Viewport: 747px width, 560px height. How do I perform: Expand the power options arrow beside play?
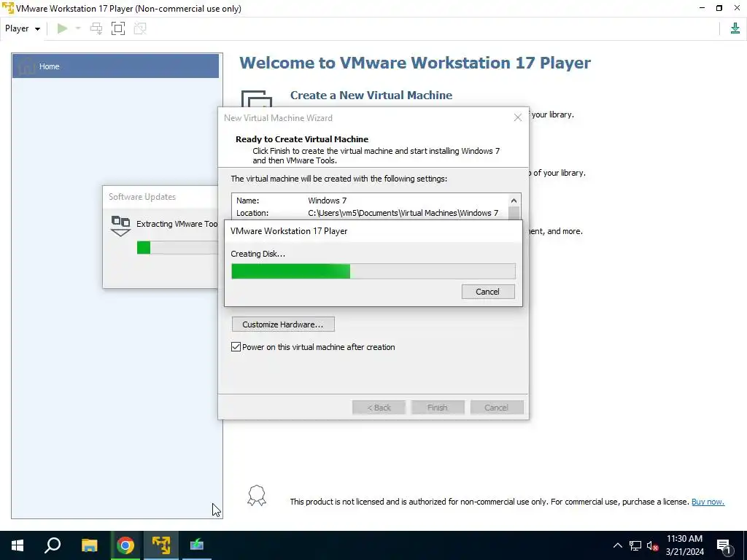coord(78,28)
